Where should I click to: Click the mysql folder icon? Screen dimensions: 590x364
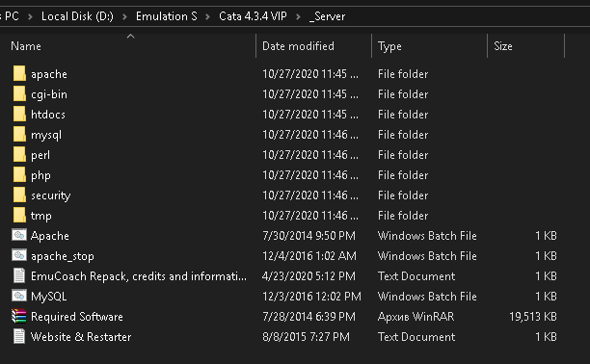(x=19, y=134)
